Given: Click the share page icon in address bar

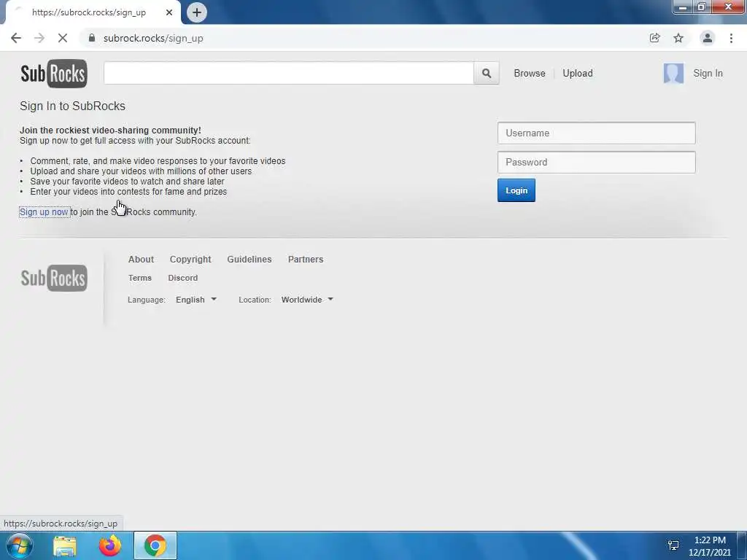Looking at the screenshot, I should click(x=654, y=38).
